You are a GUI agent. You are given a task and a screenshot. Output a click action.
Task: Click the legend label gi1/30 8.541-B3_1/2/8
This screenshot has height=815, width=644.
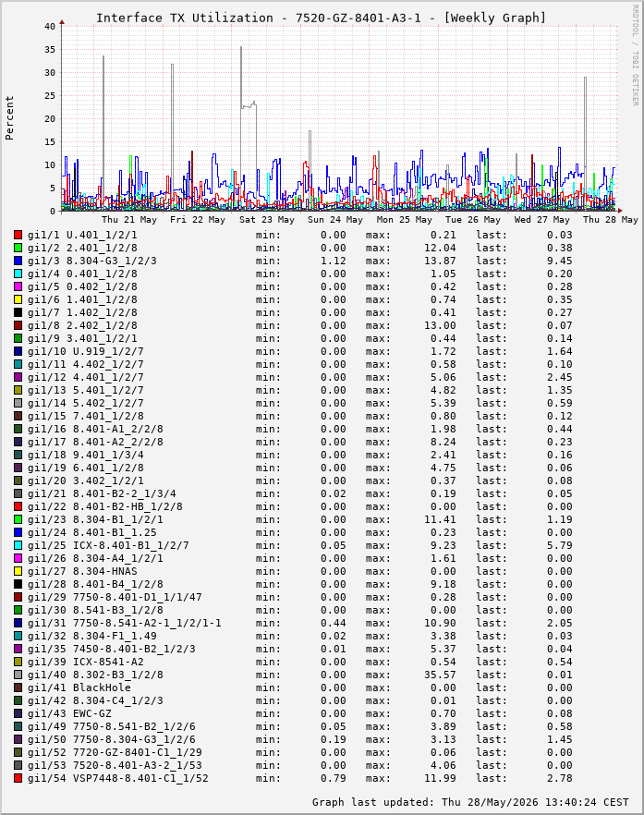click(95, 610)
